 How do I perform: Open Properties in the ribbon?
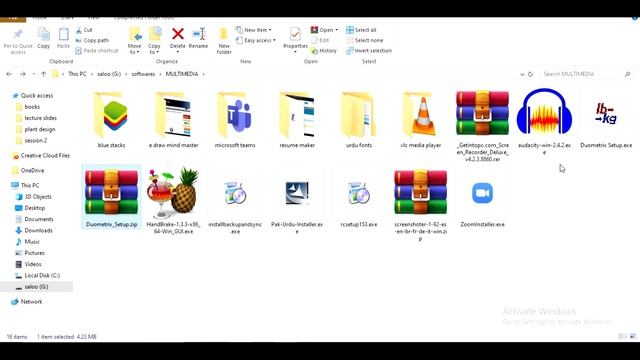point(295,40)
